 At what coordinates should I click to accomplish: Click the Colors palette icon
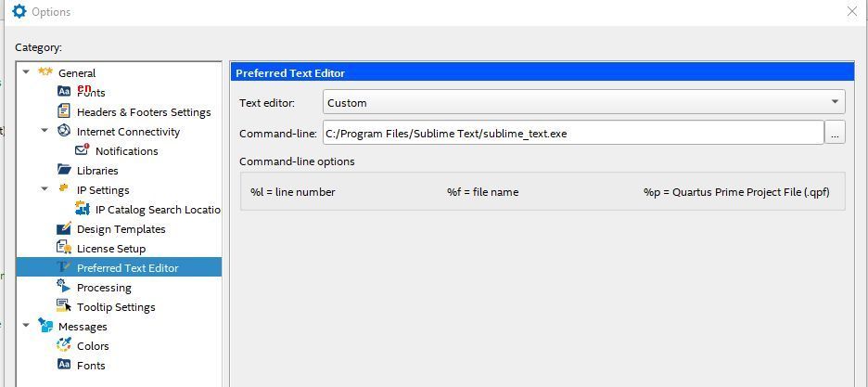click(64, 345)
